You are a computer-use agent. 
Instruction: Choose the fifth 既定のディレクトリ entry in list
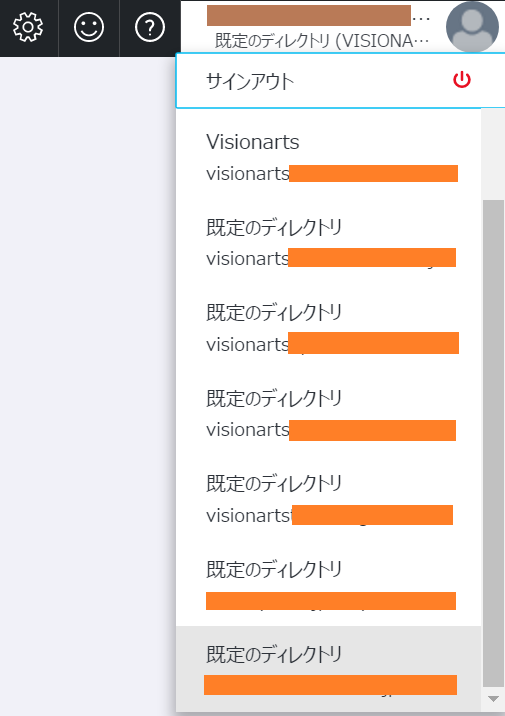click(328, 584)
